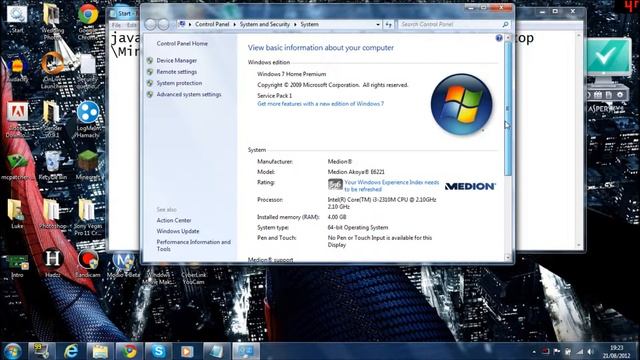Viewport: 640px width, 360px height.
Task: Launch Hadcz desktop shortcut
Action: click(52, 263)
